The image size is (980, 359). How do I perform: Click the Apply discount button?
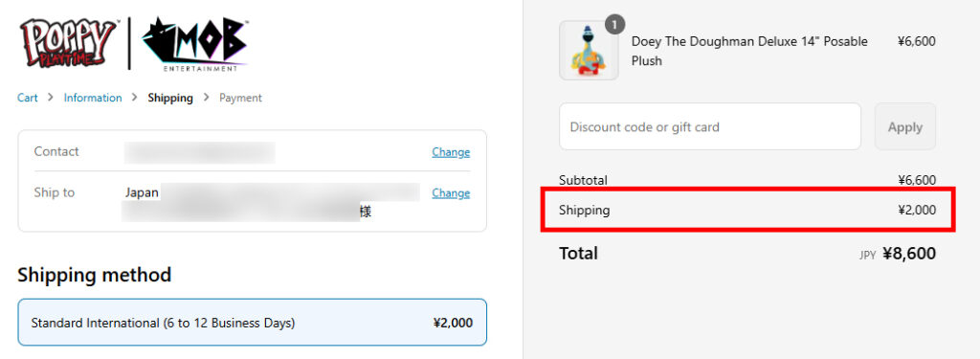pyautogui.click(x=905, y=126)
